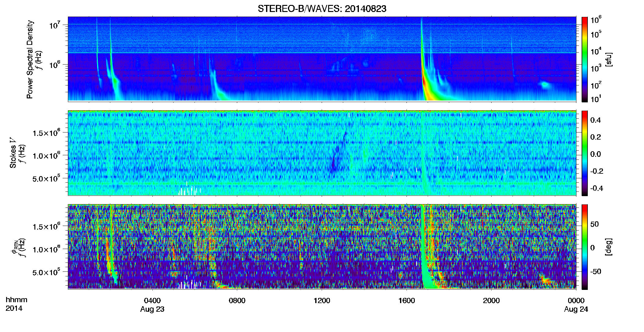
Task: Click the bottom panel degrees colorbar
Action: pyautogui.click(x=585, y=247)
